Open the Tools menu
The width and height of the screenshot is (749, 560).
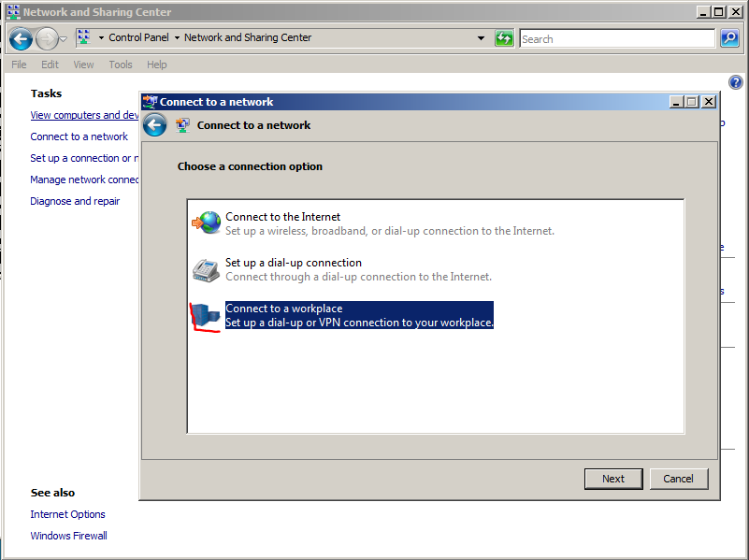[121, 65]
